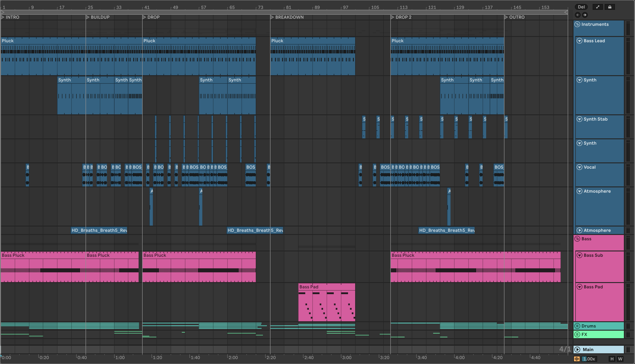635x364 pixels.
Task: Toggle the W width optimize button
Action: pyautogui.click(x=620, y=359)
